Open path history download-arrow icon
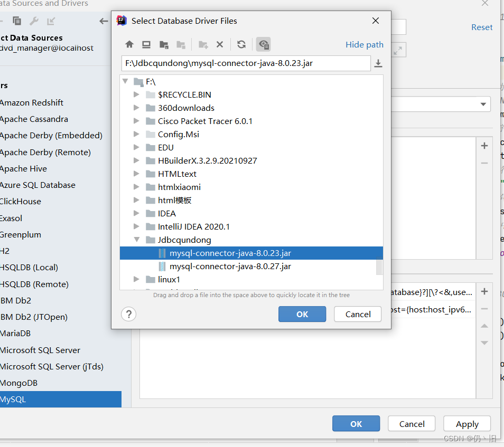The width and height of the screenshot is (504, 447). (378, 63)
